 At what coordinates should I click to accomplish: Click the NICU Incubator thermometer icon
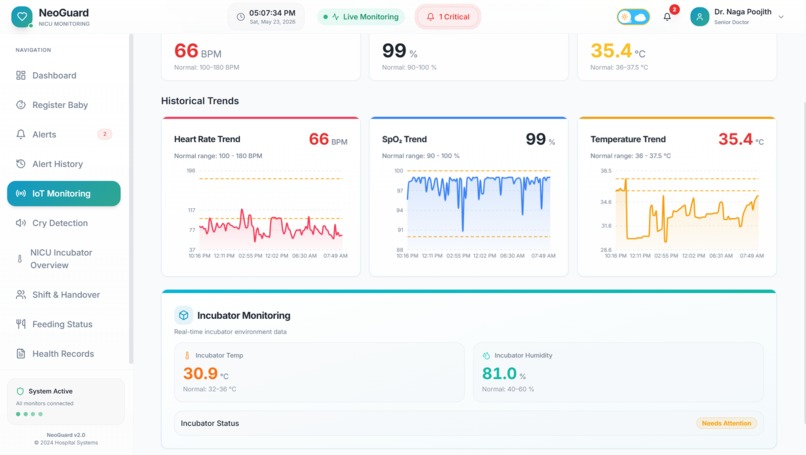(x=20, y=259)
